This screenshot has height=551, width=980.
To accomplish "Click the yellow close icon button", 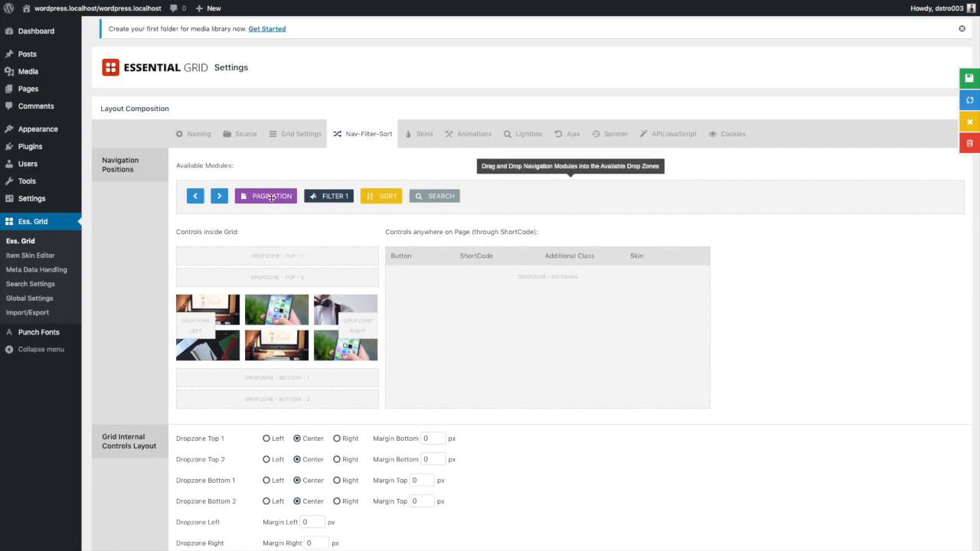I will (x=969, y=122).
